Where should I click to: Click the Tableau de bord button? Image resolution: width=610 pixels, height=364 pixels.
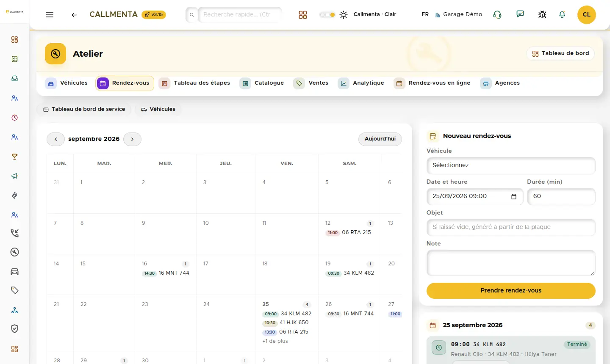pos(560,54)
